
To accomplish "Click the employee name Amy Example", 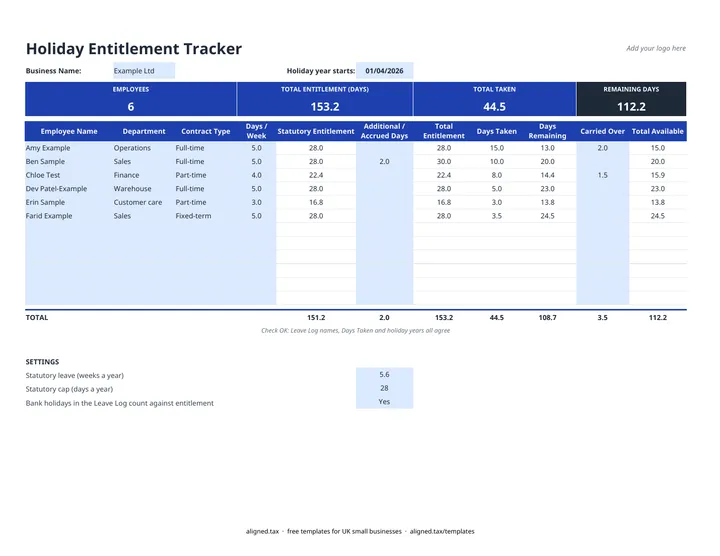I will click(x=48, y=148).
